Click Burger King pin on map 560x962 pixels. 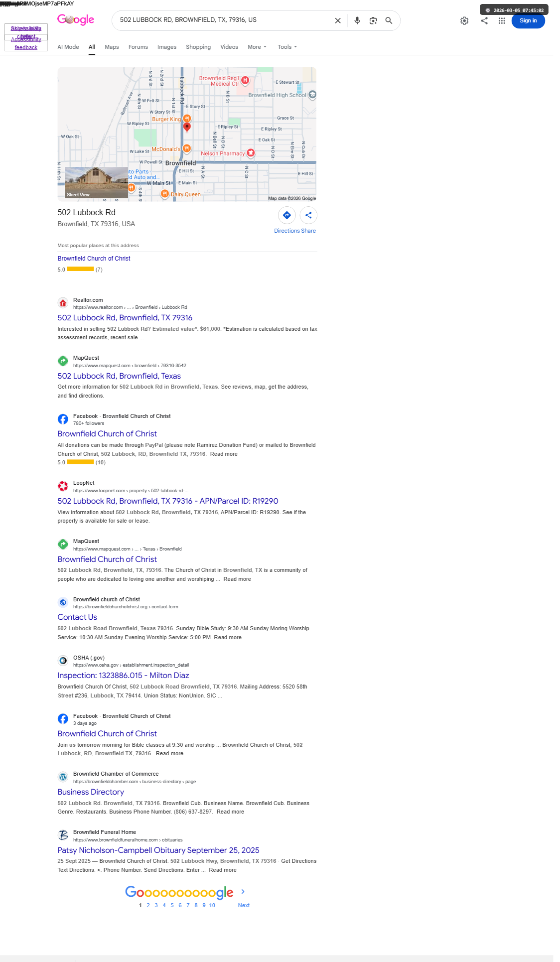pyautogui.click(x=187, y=119)
